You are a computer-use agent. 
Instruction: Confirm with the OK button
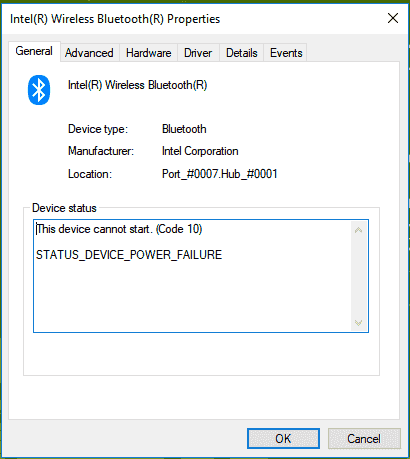coord(283,439)
